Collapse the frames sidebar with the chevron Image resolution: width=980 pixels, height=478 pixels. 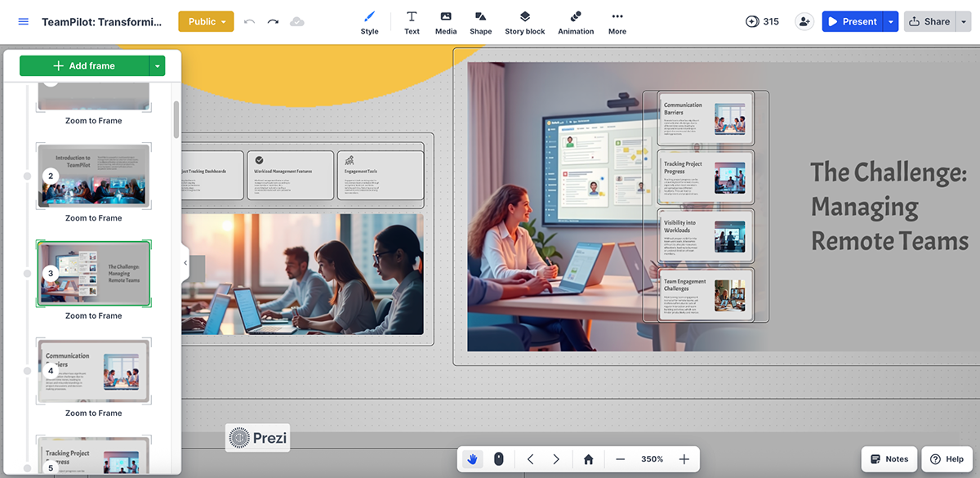click(185, 263)
